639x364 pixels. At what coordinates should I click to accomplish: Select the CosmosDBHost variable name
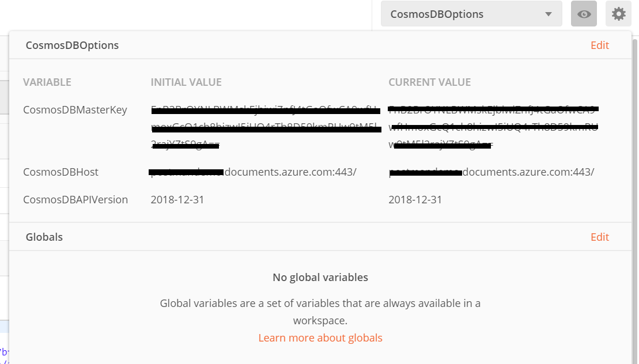coord(61,172)
